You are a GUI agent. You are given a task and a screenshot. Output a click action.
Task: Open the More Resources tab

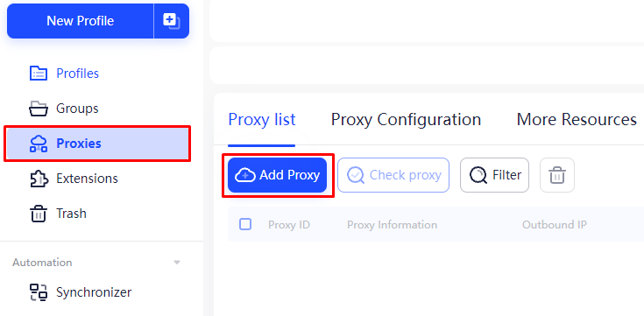[577, 120]
